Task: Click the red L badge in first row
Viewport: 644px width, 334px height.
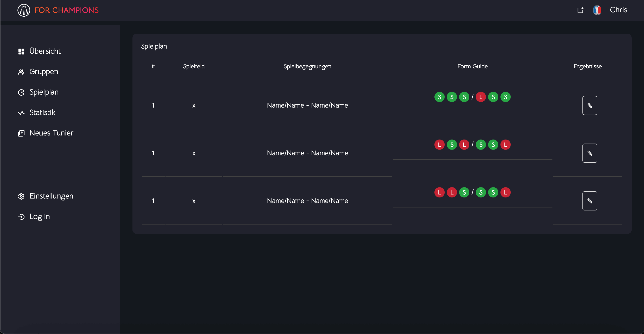Action: click(480, 97)
